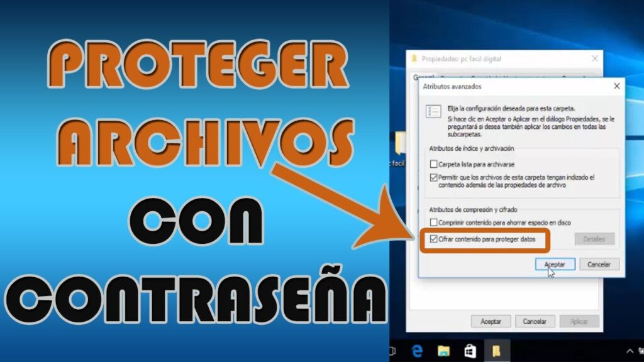
Task: Open Microsoft Edge from the taskbar
Action: coord(418,351)
